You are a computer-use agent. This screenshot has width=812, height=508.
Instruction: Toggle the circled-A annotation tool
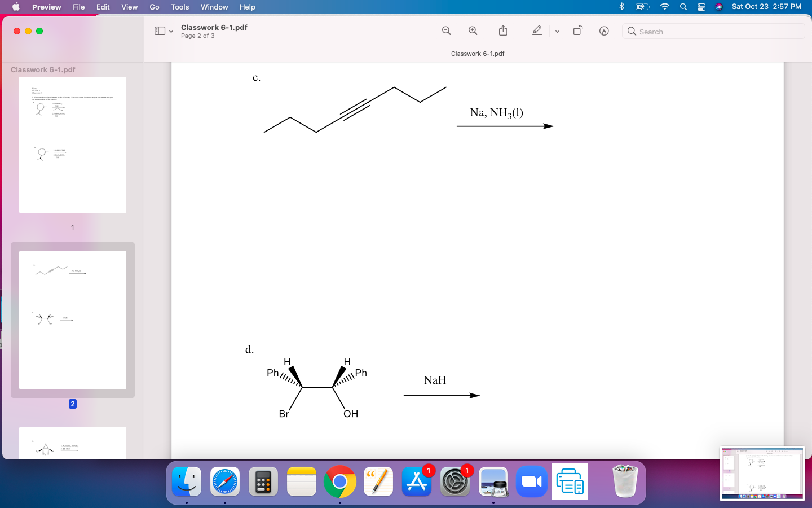click(604, 31)
